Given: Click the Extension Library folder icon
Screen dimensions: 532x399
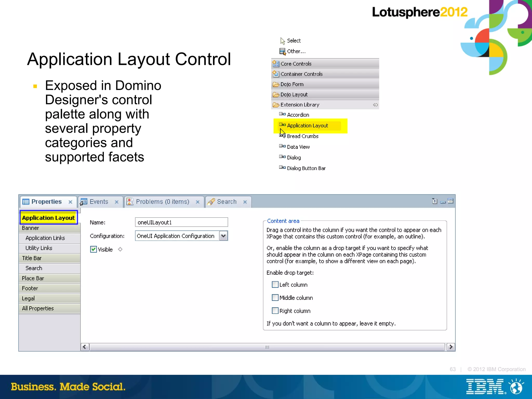Looking at the screenshot, I should [276, 105].
